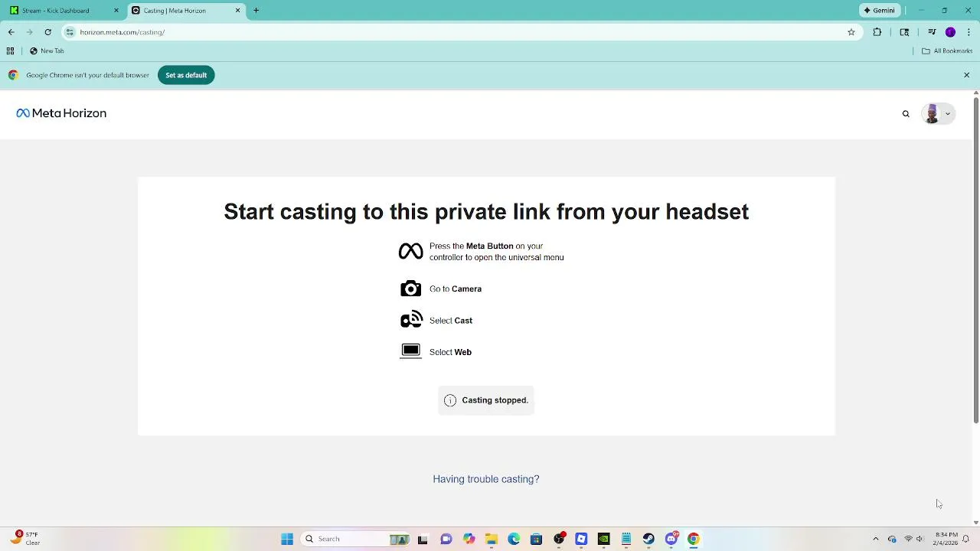This screenshot has width=980, height=551.
Task: Open the Having trouble casting link
Action: pyautogui.click(x=486, y=479)
